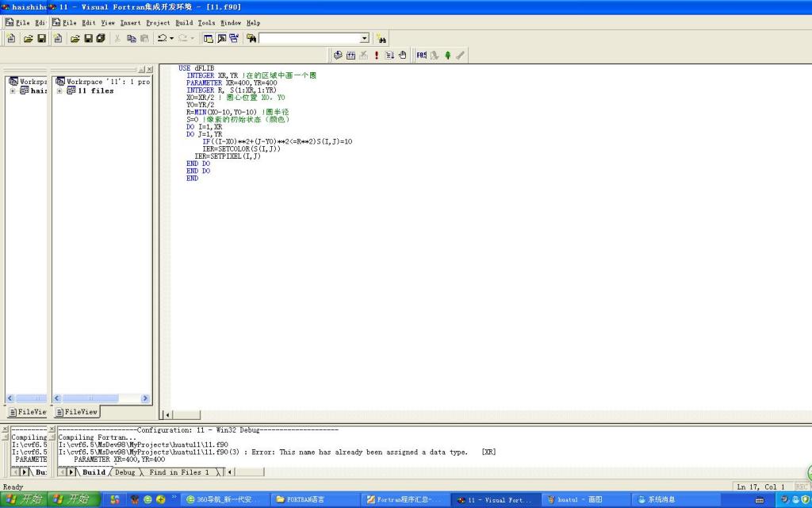This screenshot has height=508, width=812.
Task: Open the Insert menu
Action: coord(130,23)
